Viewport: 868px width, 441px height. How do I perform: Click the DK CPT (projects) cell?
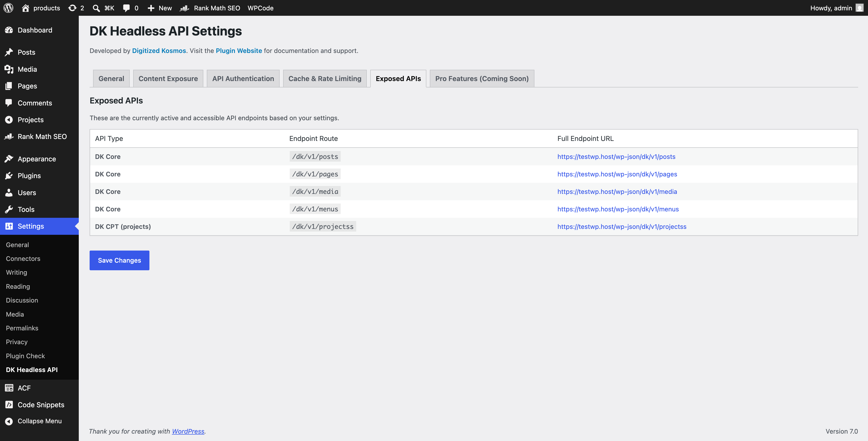(x=123, y=227)
